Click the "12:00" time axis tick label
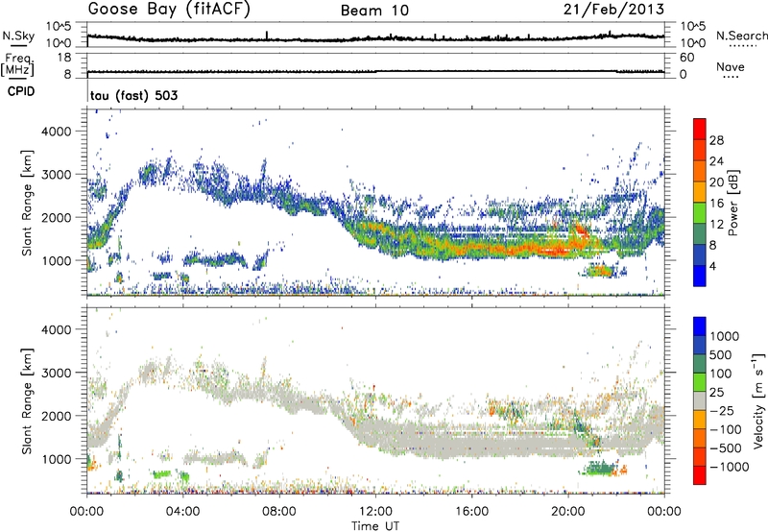Screen dimensions: 768x532 click(375, 511)
